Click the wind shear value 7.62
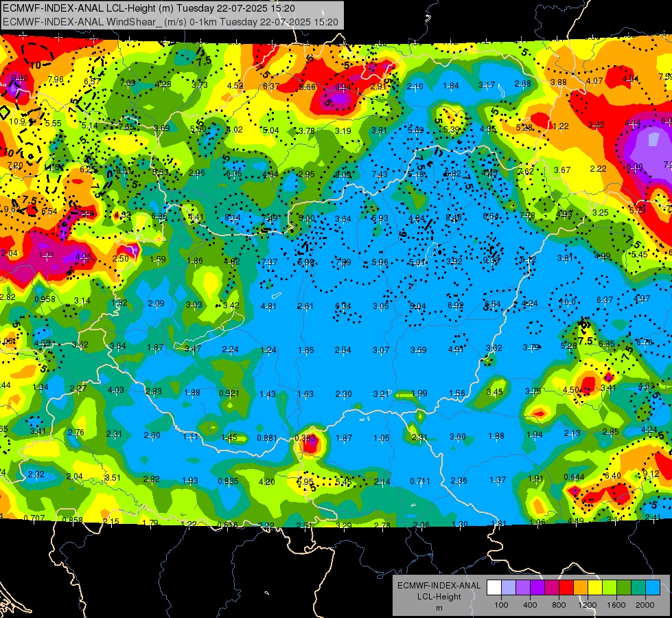The width and height of the screenshot is (672, 618). click(x=525, y=171)
